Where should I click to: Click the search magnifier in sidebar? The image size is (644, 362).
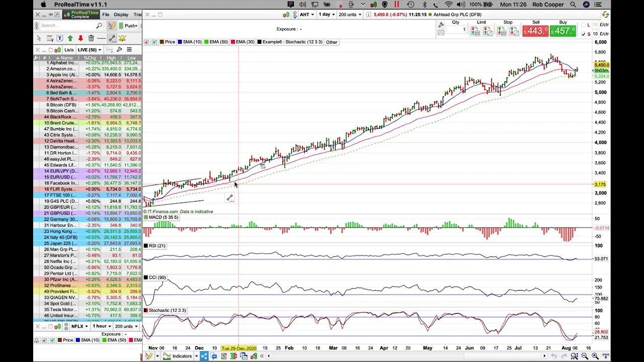[x=99, y=26]
